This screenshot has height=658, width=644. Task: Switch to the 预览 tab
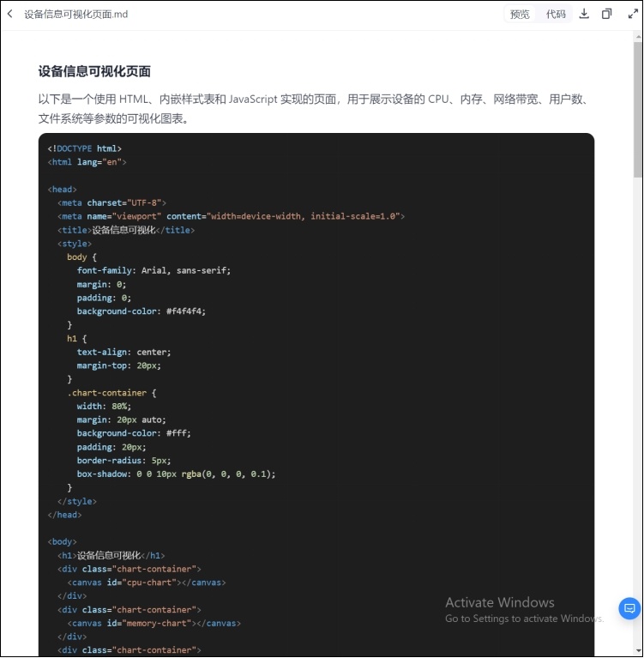pos(520,15)
